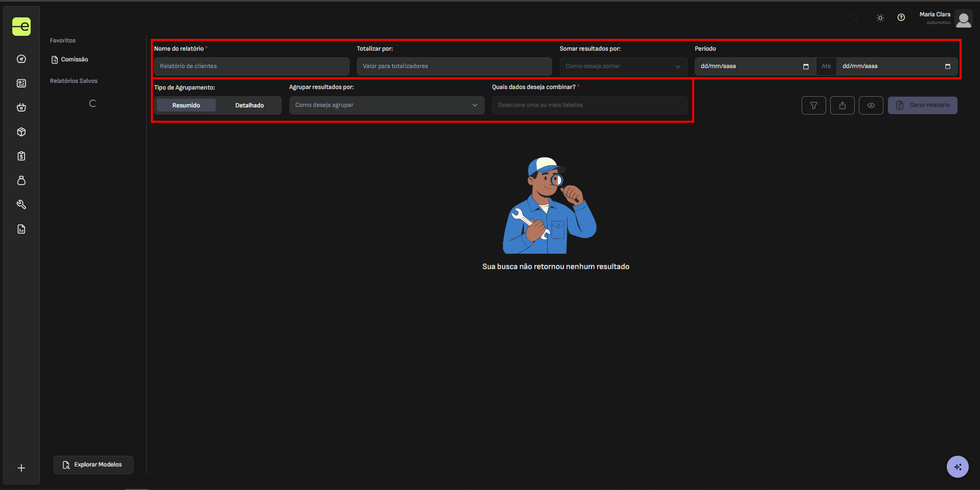Switch grouping type to Detalhado

249,105
